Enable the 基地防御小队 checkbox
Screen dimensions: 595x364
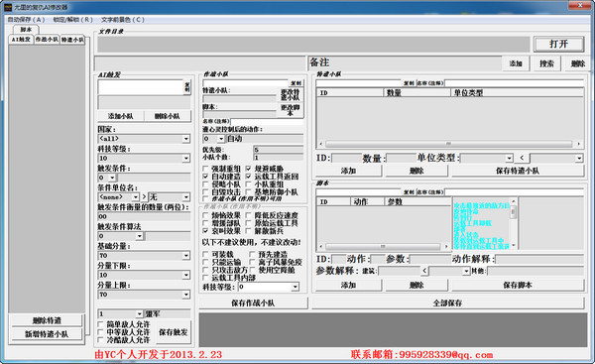click(x=248, y=192)
